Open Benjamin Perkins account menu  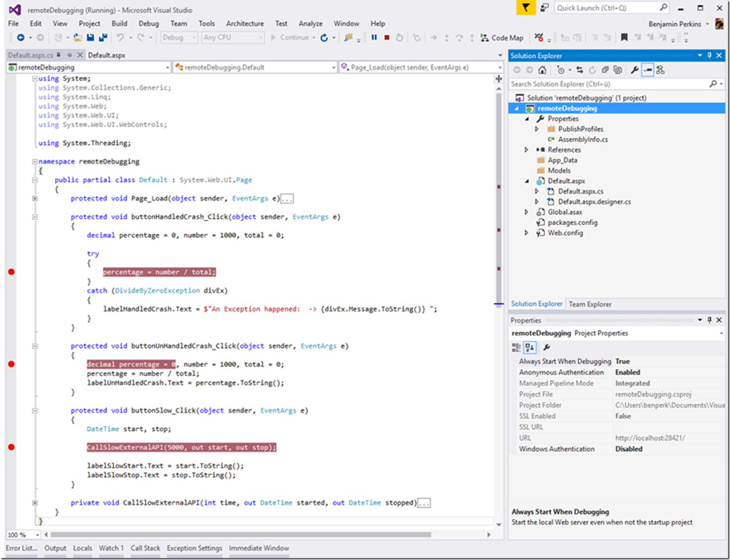pyautogui.click(x=679, y=24)
